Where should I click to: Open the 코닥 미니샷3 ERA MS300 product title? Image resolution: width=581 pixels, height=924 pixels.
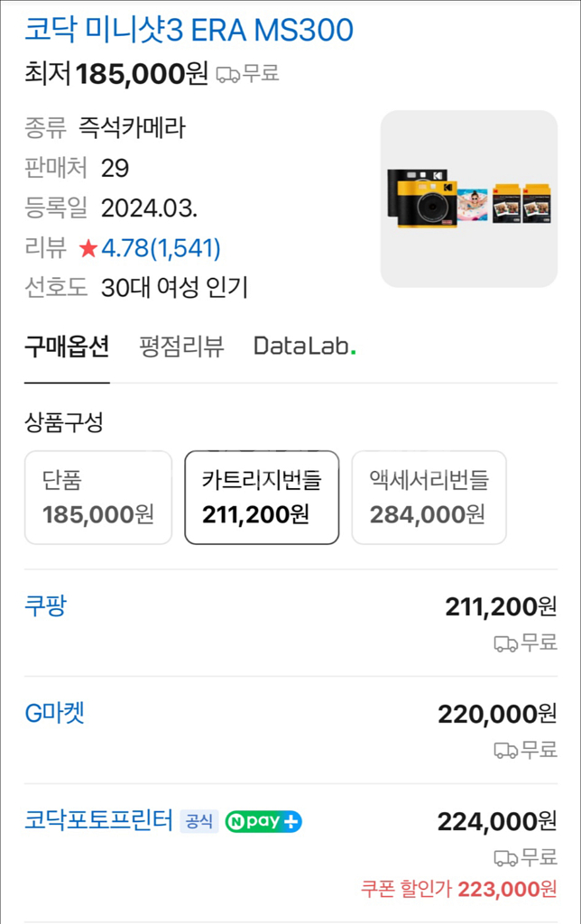coord(189,30)
